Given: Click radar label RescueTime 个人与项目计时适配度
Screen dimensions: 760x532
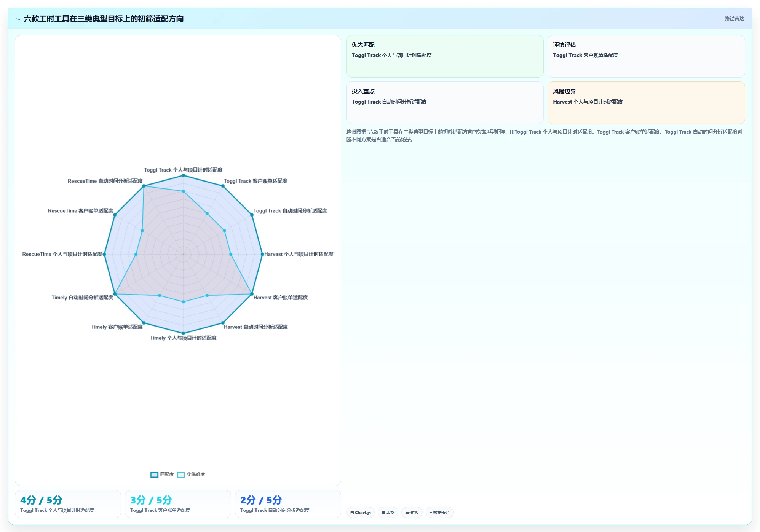Looking at the screenshot, I should click(62, 254).
